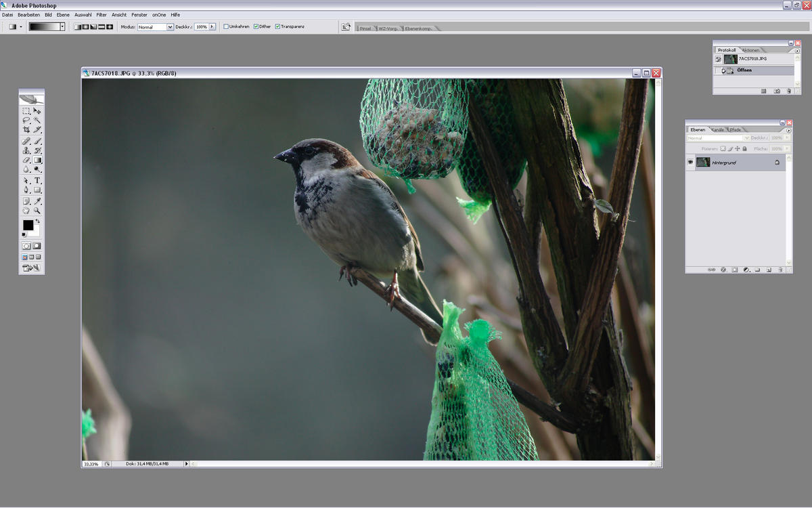Select the Notes tool
812x508 pixels.
26,201
